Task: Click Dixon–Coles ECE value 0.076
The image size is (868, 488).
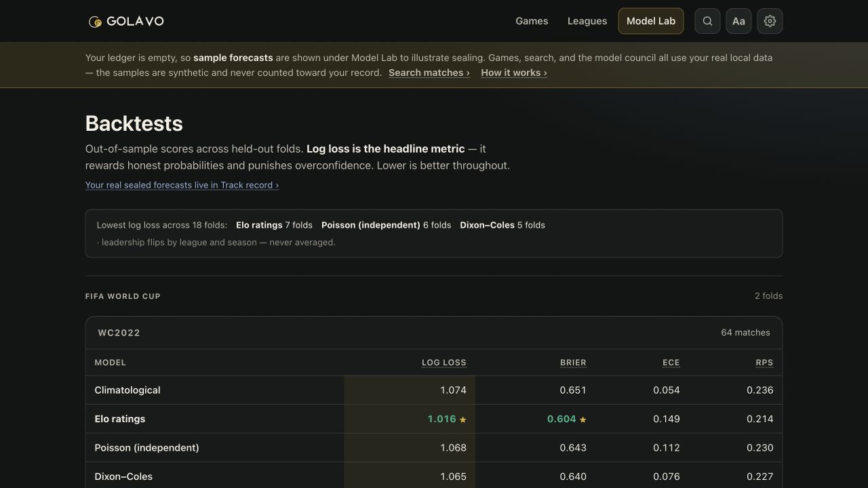Action: [667, 476]
